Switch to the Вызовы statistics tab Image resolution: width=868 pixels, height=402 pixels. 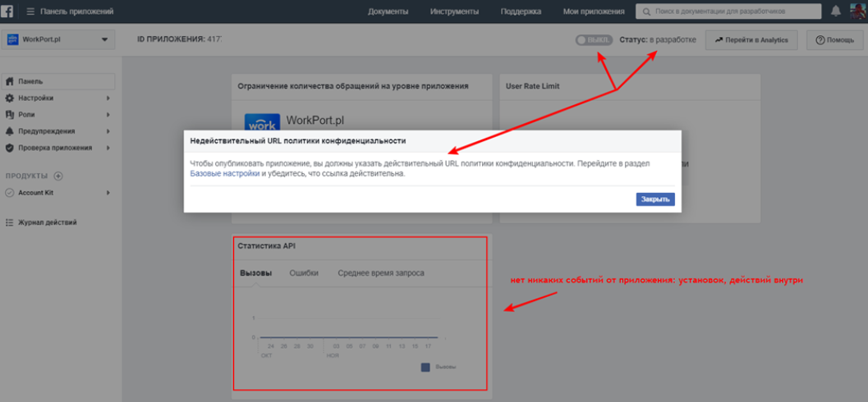tap(255, 273)
